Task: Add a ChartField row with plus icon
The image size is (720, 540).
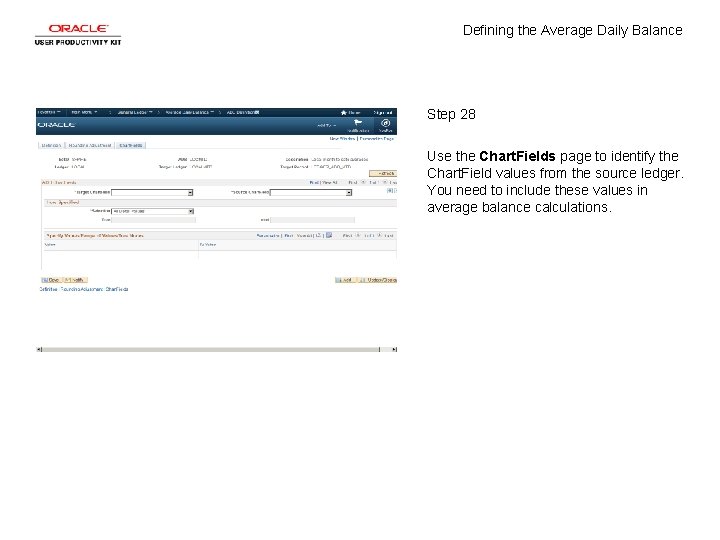Action: click(389, 191)
